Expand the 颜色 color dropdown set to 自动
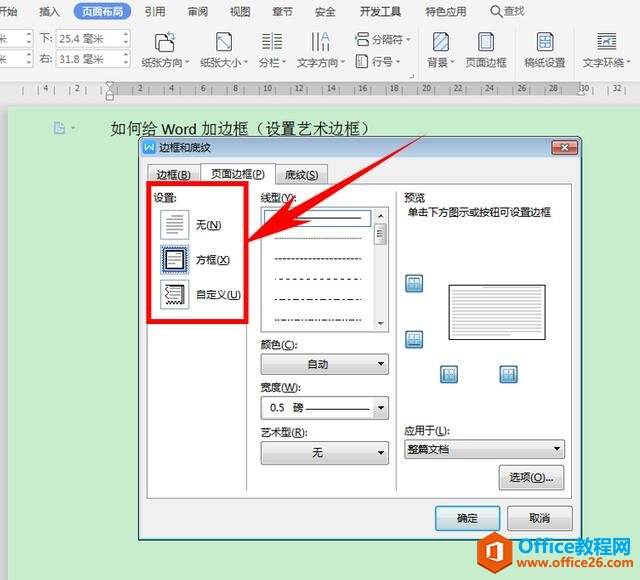Image resolution: width=640 pixels, height=580 pixels. [x=324, y=364]
